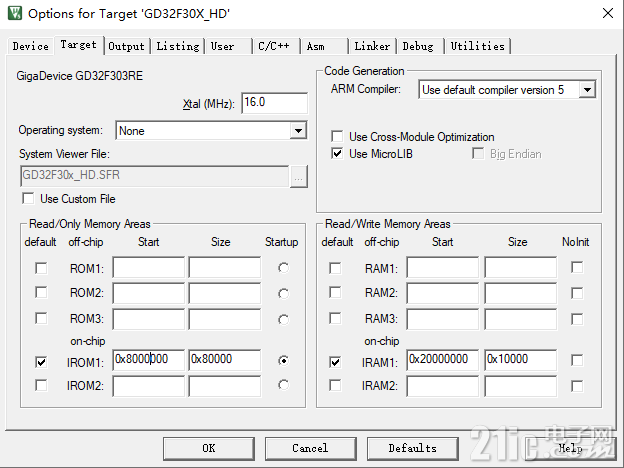
Task: Click the ROM3 Size field
Action: [x=225, y=319]
